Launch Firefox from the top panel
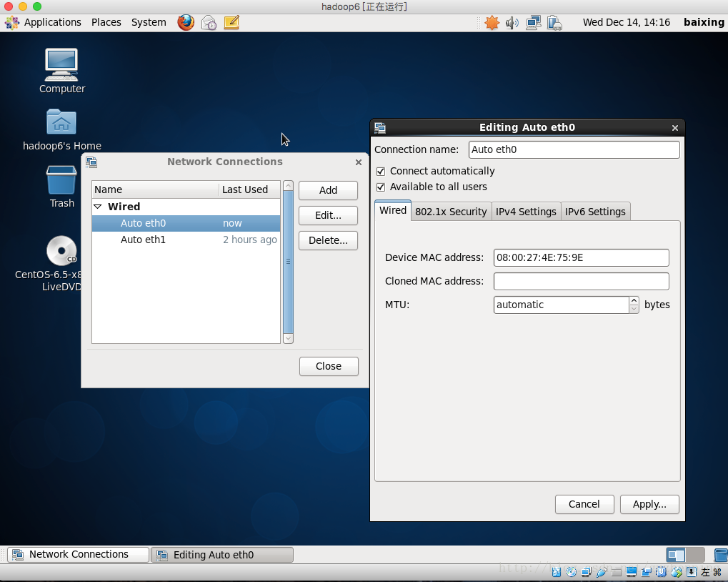This screenshot has height=582, width=728. tap(186, 22)
